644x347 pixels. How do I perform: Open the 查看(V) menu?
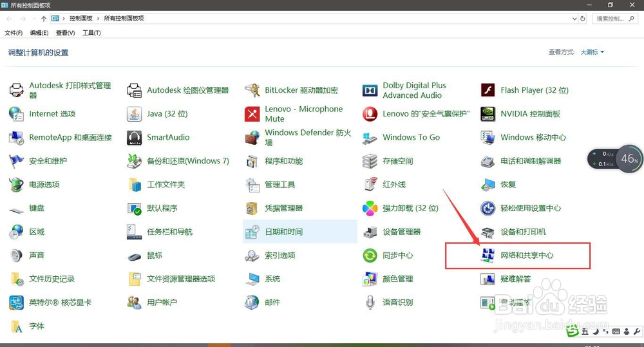click(x=65, y=33)
